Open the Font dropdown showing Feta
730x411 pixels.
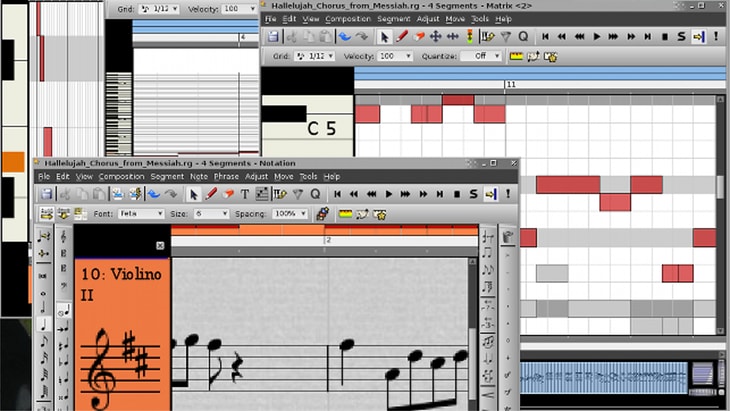coord(141,214)
